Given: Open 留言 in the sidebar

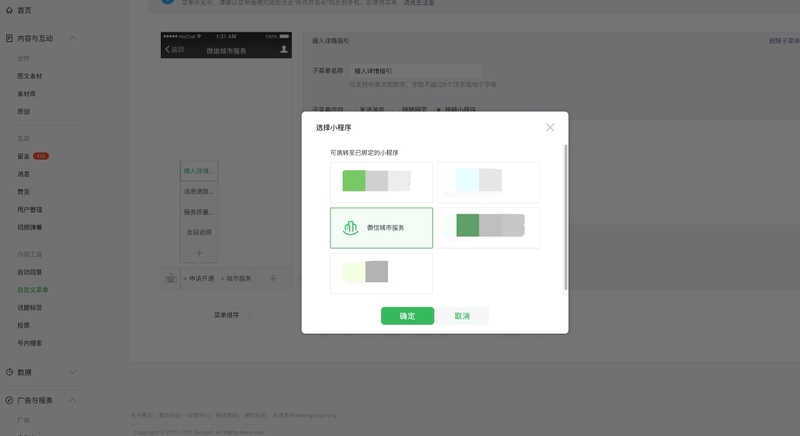Looking at the screenshot, I should coord(23,156).
